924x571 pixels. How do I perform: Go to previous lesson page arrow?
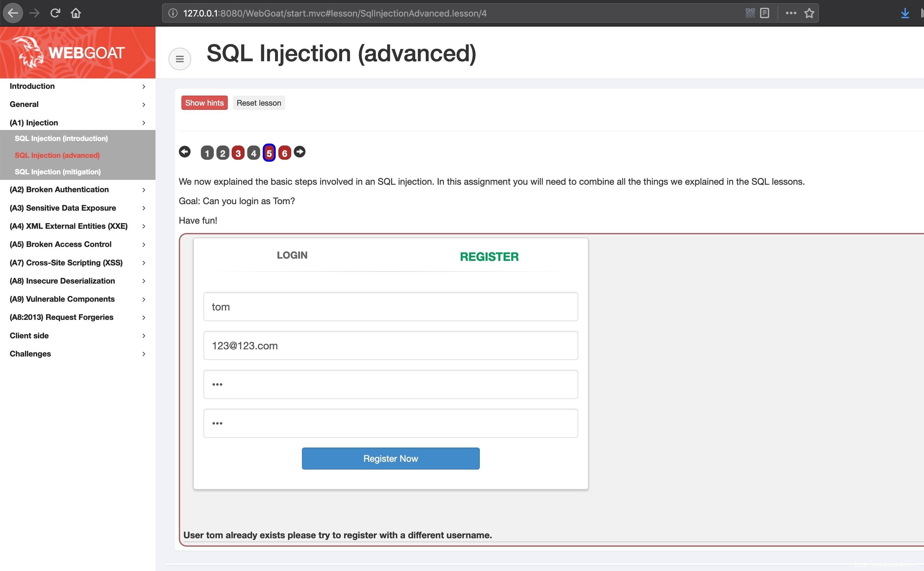point(185,152)
